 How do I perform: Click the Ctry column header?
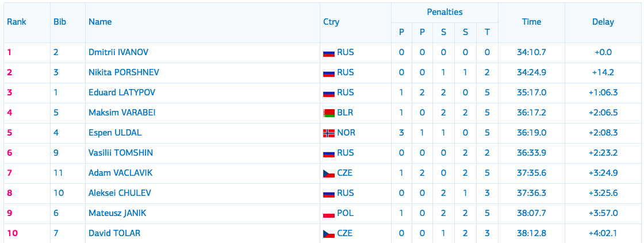pos(331,22)
